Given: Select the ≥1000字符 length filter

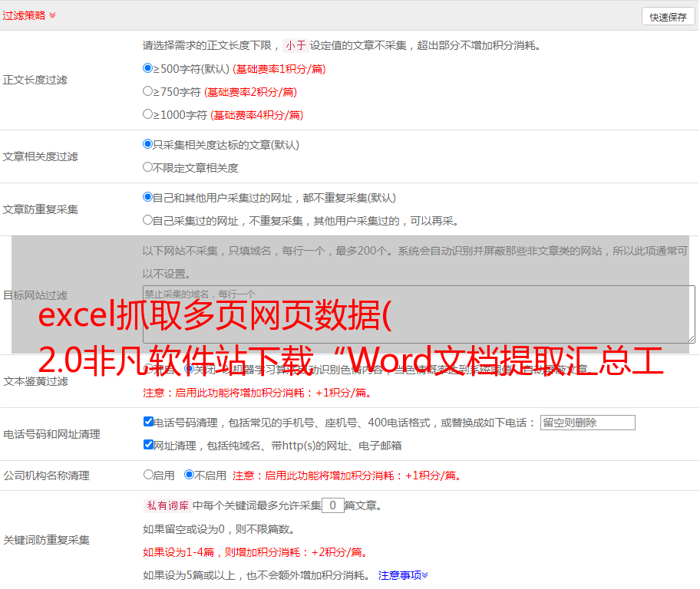Looking at the screenshot, I should (x=148, y=114).
